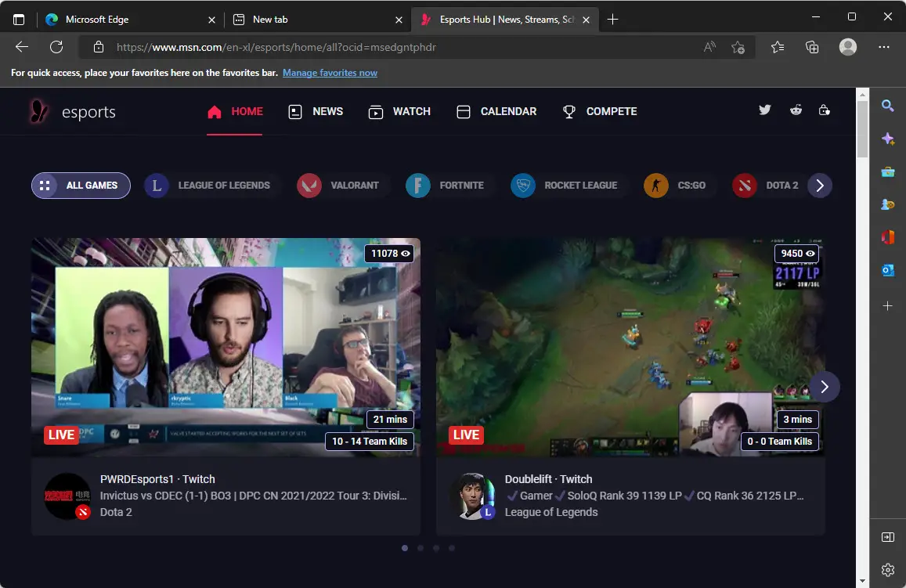Select the Dota 2 game filter
This screenshot has width=906, height=588.
(x=766, y=186)
